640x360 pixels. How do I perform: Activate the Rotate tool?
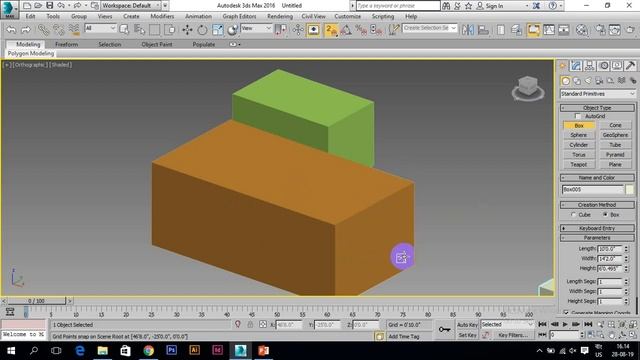(x=202, y=29)
